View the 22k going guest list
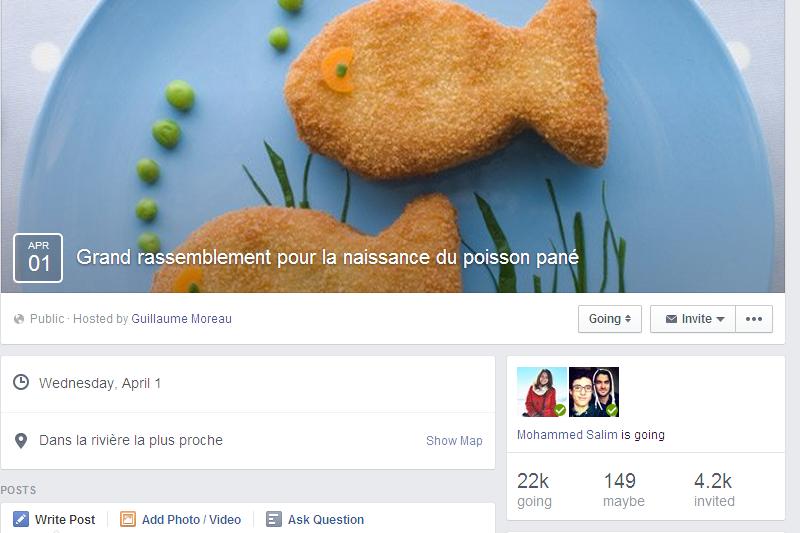This screenshot has width=800, height=533. [534, 490]
